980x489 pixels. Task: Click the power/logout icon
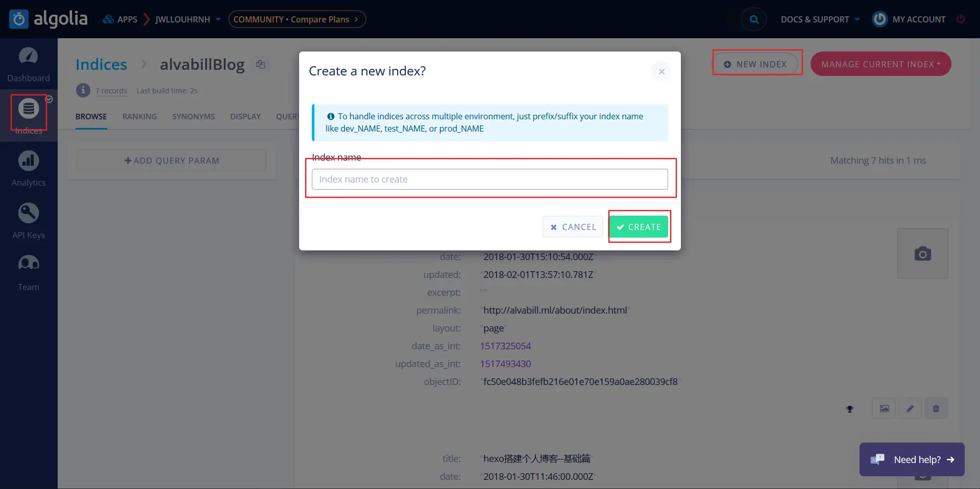point(961,19)
